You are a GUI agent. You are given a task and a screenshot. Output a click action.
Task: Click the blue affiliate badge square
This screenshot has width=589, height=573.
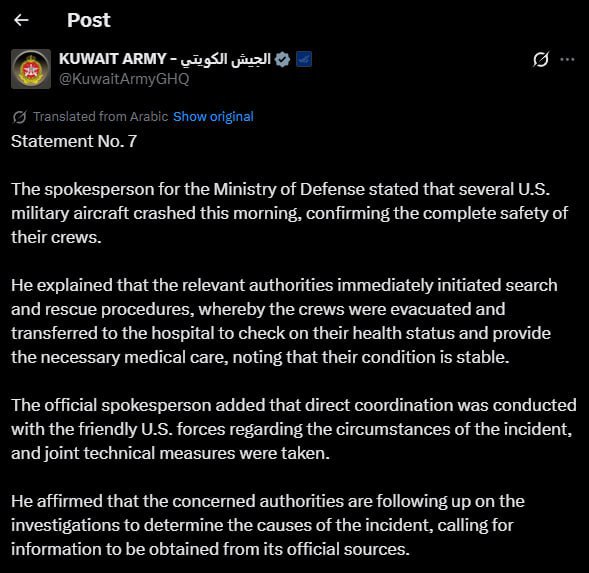click(x=304, y=59)
